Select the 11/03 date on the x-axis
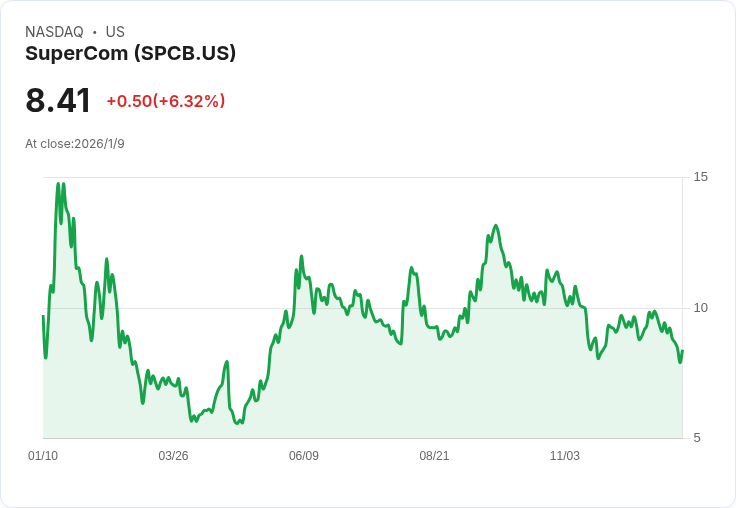This screenshot has height=508, width=736. click(x=565, y=455)
